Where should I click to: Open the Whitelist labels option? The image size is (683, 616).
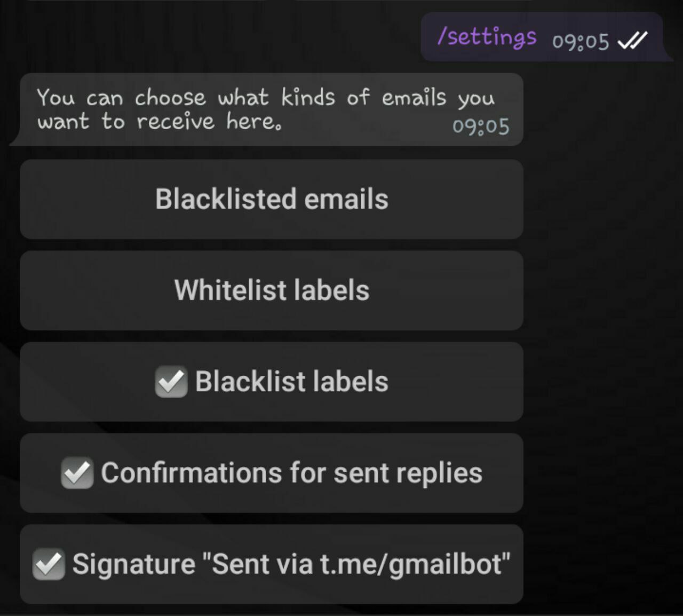tap(271, 290)
